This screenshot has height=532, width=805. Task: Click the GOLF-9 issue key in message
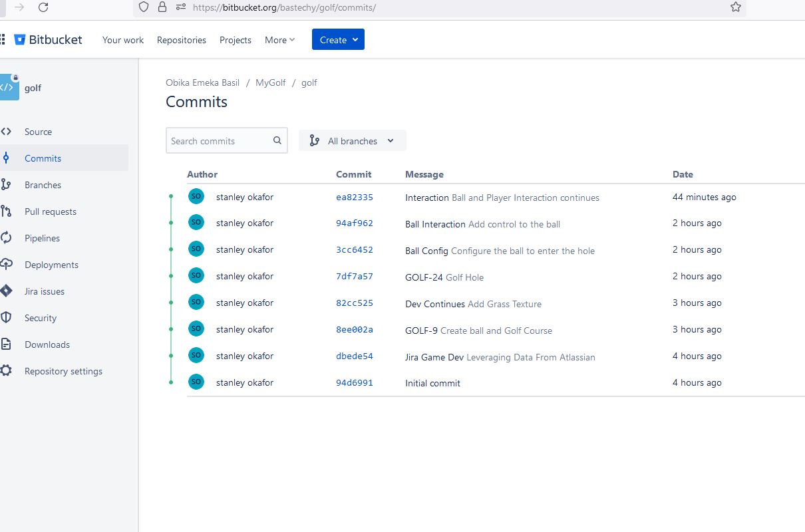tap(421, 331)
